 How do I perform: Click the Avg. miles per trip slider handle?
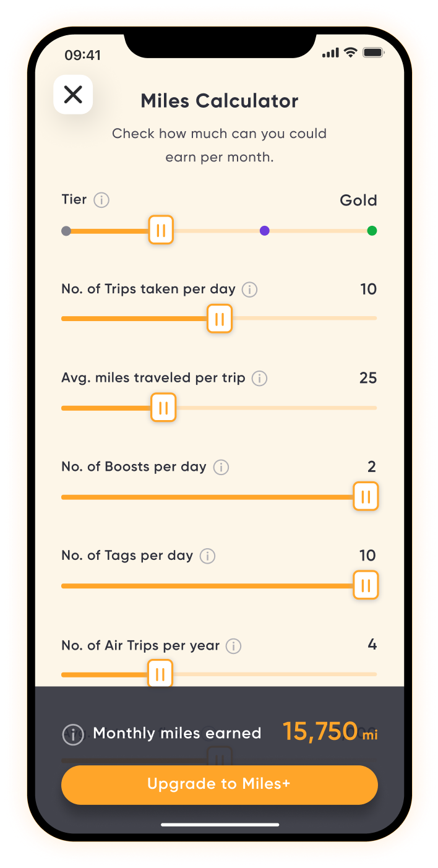click(x=163, y=408)
